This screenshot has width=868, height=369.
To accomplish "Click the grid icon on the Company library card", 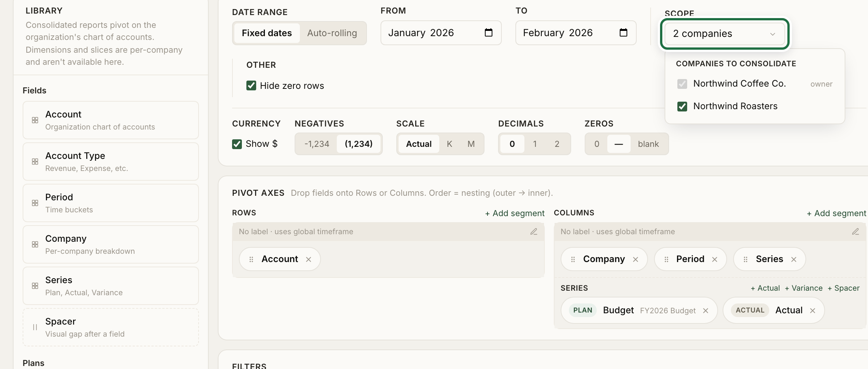I will 35,244.
